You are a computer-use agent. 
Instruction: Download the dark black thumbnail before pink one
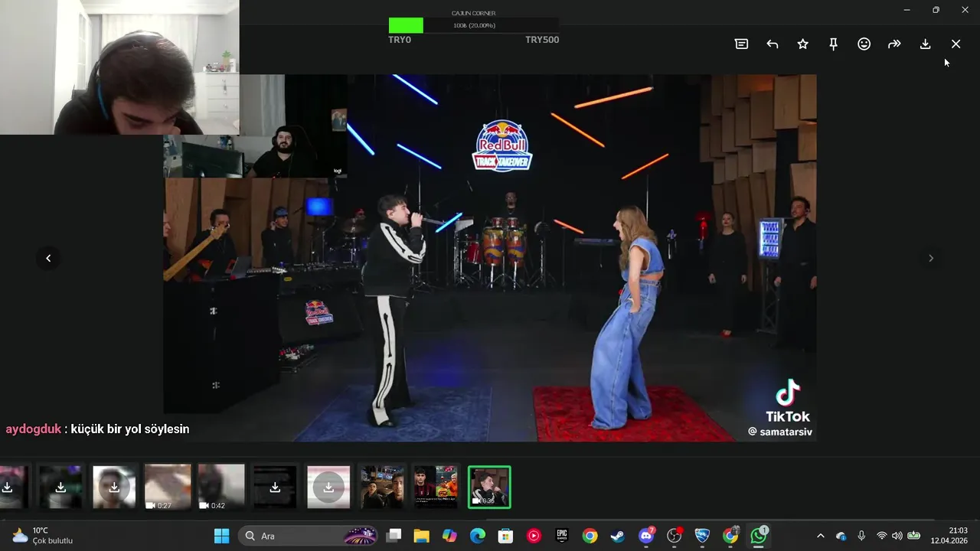pos(275,487)
